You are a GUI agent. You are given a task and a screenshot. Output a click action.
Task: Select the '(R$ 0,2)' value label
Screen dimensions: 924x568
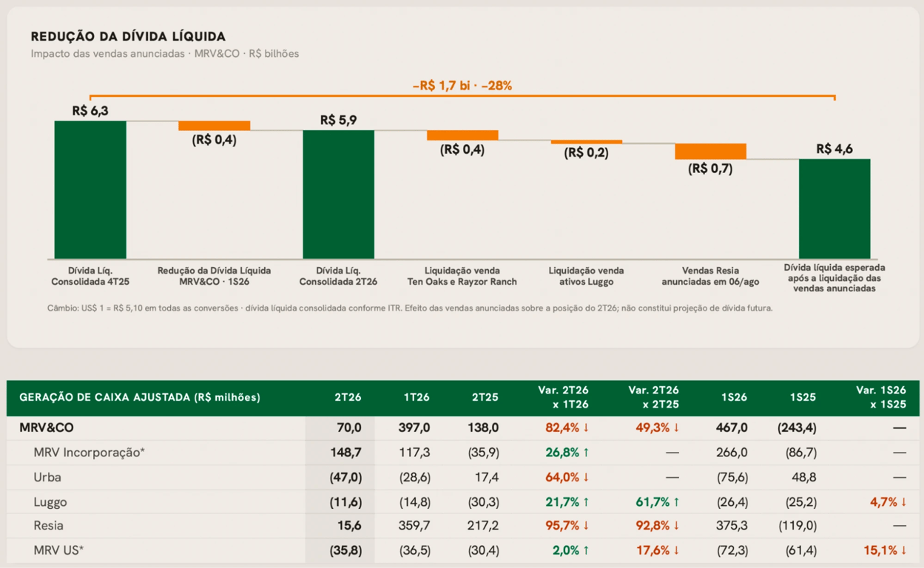click(586, 153)
